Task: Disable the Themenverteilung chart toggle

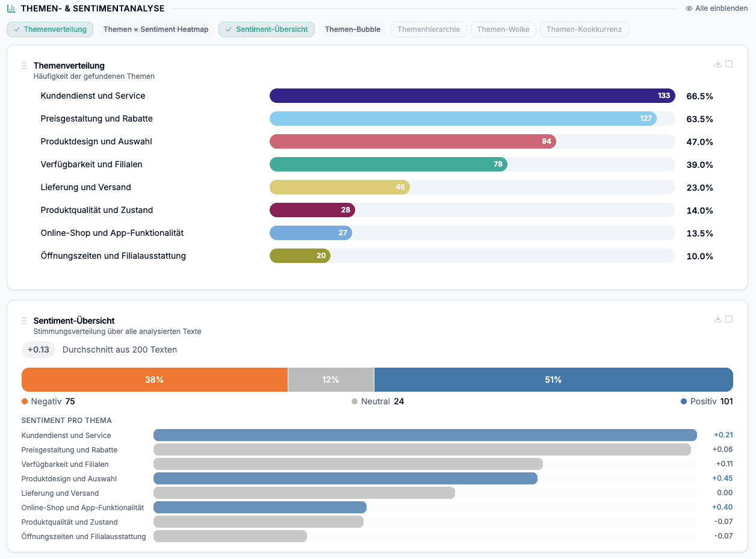Action: [50, 29]
